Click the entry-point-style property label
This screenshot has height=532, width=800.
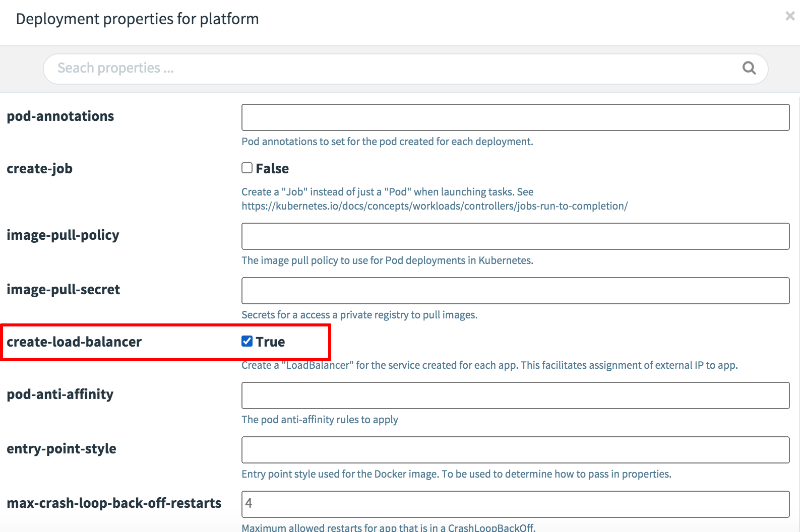click(x=61, y=449)
